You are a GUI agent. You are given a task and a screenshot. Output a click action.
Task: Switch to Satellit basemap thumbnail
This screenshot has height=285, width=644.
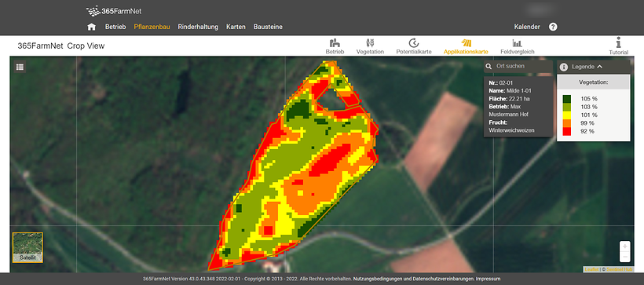click(27, 247)
